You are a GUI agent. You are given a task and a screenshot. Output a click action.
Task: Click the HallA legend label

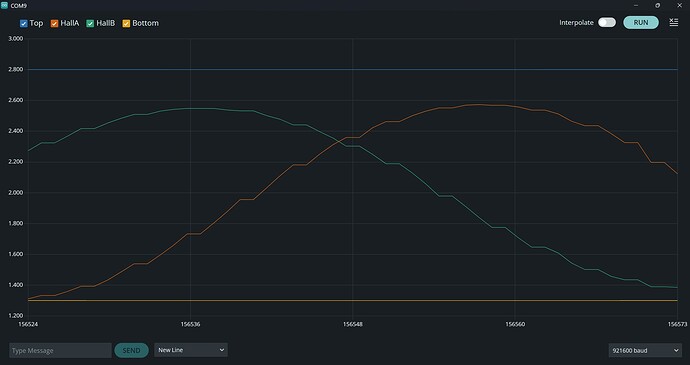pyautogui.click(x=70, y=23)
